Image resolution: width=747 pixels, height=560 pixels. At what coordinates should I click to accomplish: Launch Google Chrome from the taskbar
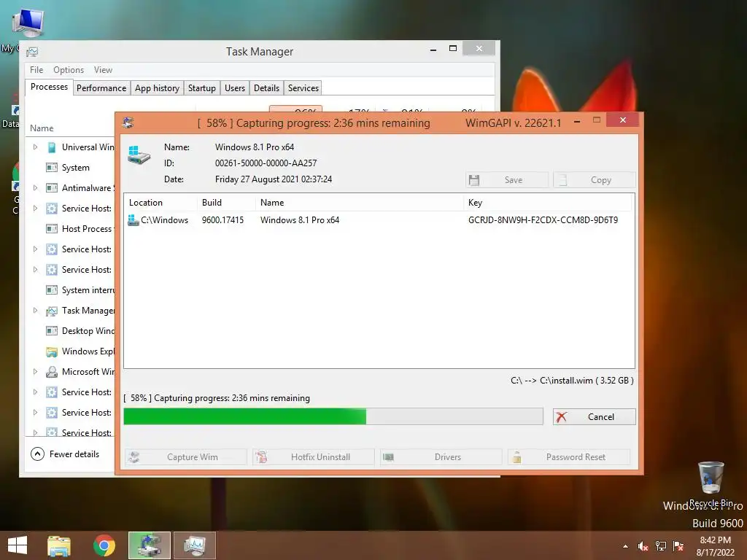click(x=104, y=545)
